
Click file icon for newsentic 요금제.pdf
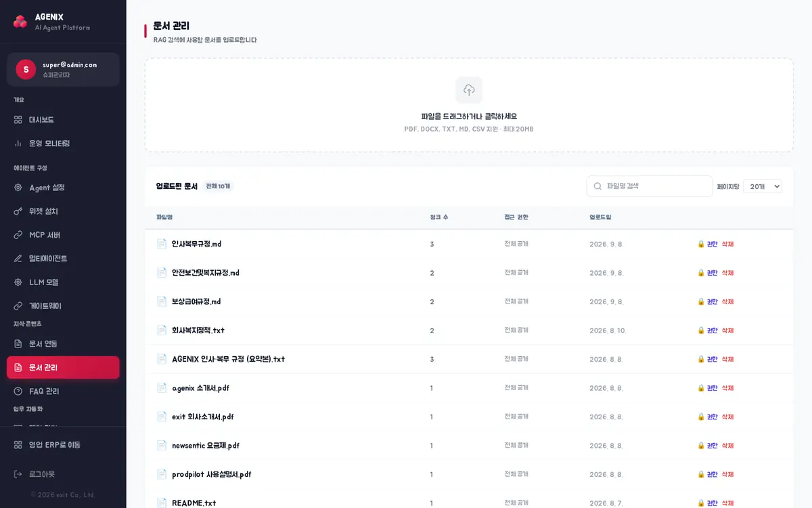[x=162, y=445]
